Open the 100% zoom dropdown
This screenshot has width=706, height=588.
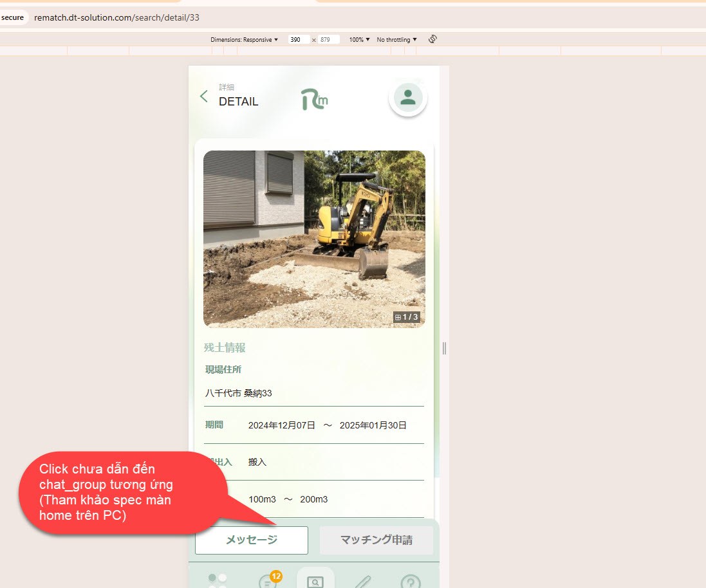(x=359, y=40)
